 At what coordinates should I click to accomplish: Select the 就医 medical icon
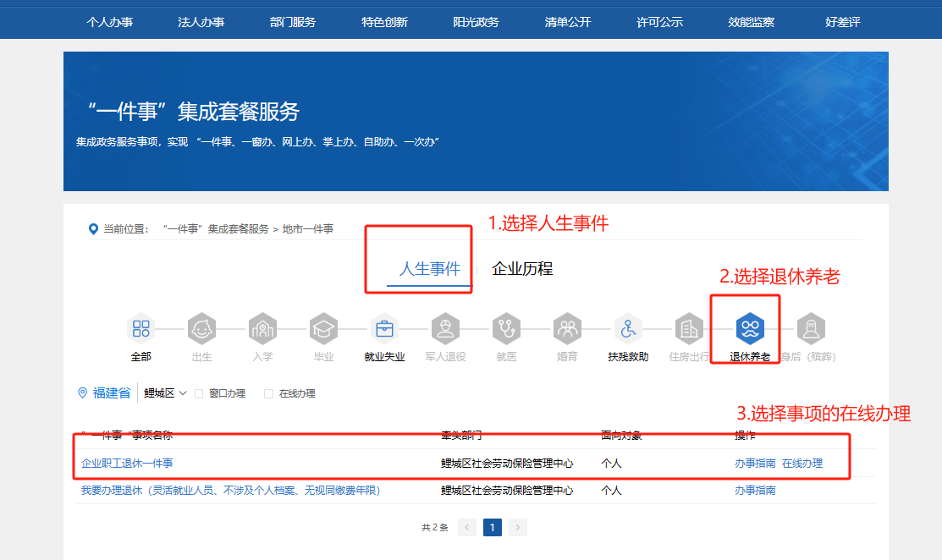(x=506, y=328)
